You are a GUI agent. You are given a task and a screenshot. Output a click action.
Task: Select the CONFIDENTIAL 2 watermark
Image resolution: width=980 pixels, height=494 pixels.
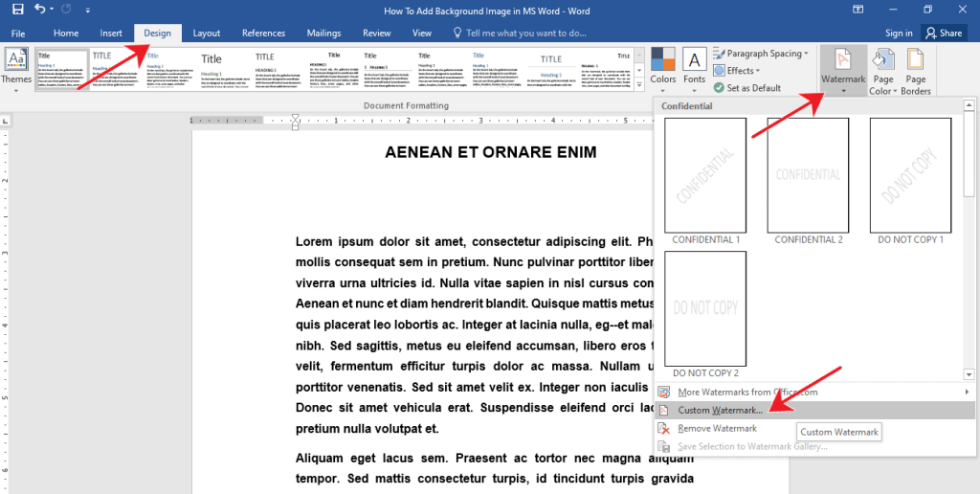click(808, 181)
